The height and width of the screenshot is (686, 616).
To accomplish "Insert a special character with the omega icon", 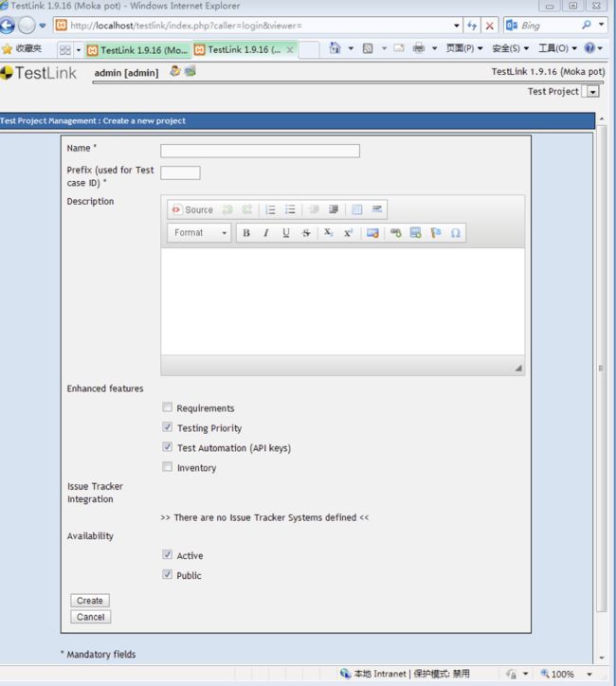I will pyautogui.click(x=456, y=233).
